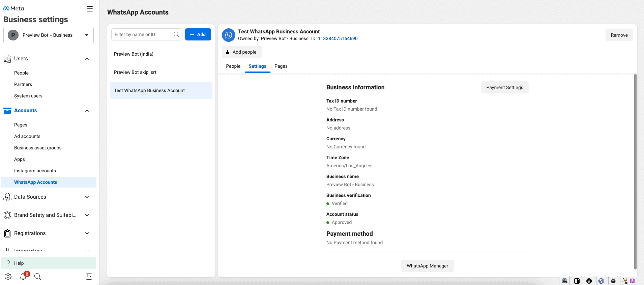
Task: Expand the Data Sources section
Action: pos(87,197)
